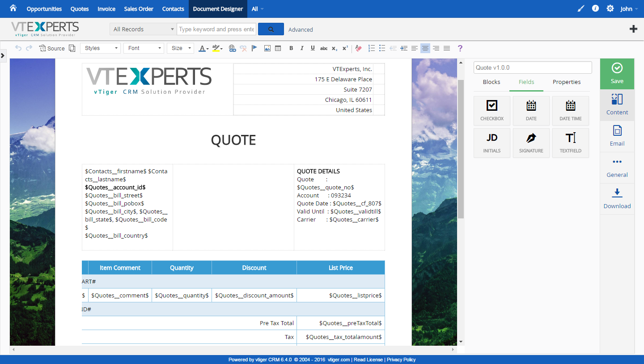Viewport: 644px width, 364px height.
Task: Select the Fields tab
Action: pos(526,82)
